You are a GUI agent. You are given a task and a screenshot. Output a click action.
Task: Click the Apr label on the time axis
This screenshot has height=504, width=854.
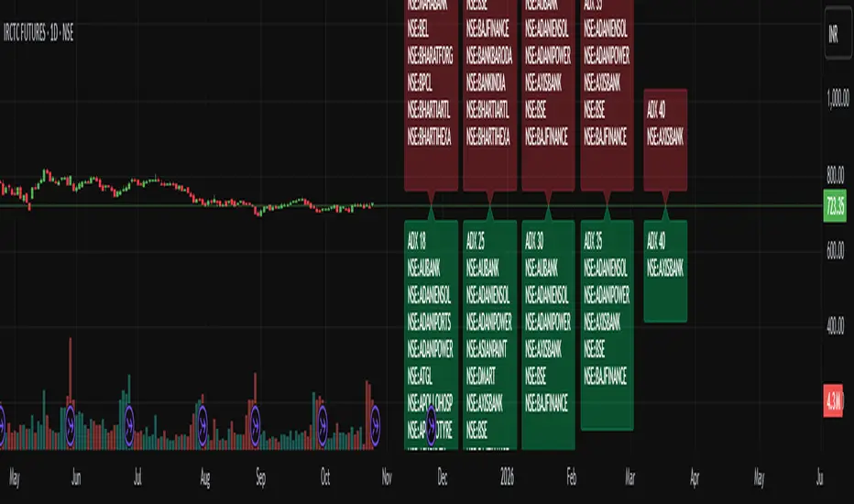point(695,478)
